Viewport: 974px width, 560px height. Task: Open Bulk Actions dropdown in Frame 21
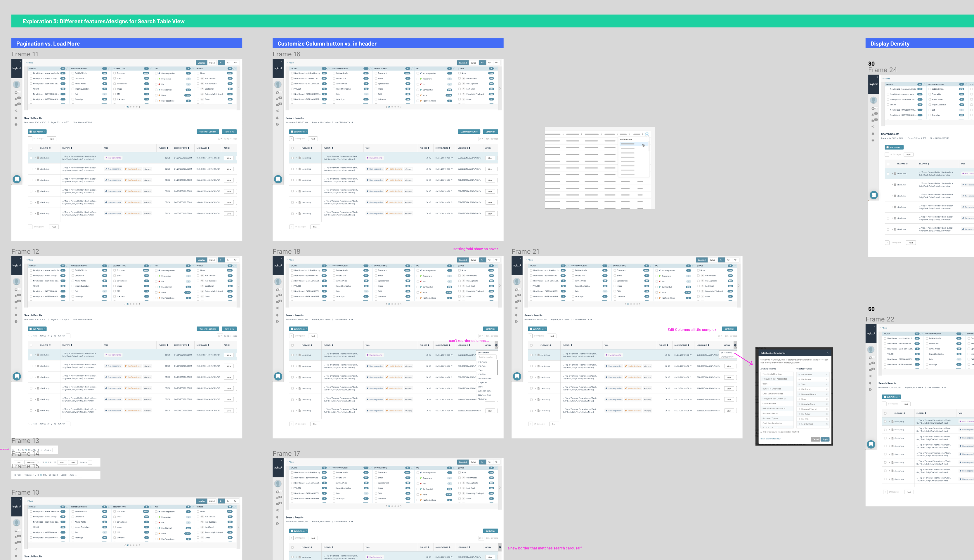pos(538,329)
